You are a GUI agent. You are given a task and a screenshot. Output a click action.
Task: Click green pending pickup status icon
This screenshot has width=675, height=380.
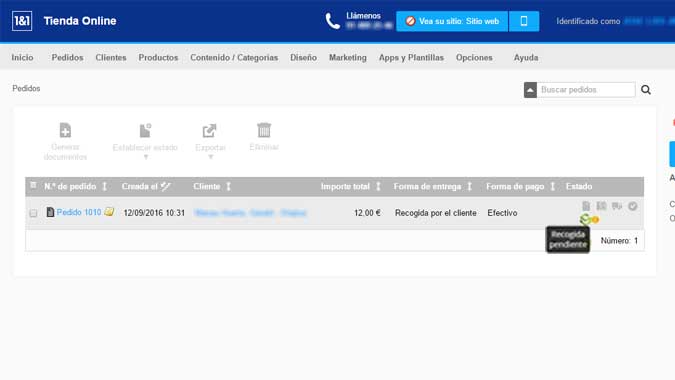pyautogui.click(x=585, y=219)
